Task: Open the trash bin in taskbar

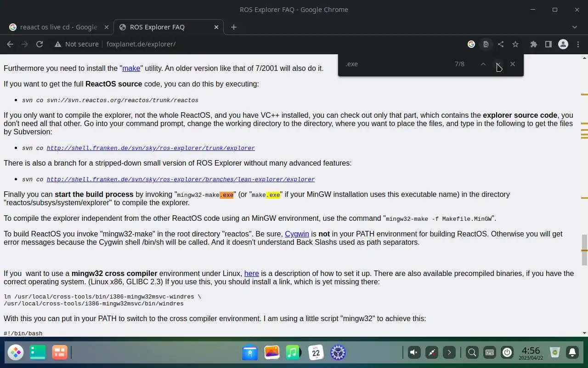Action: point(555,353)
